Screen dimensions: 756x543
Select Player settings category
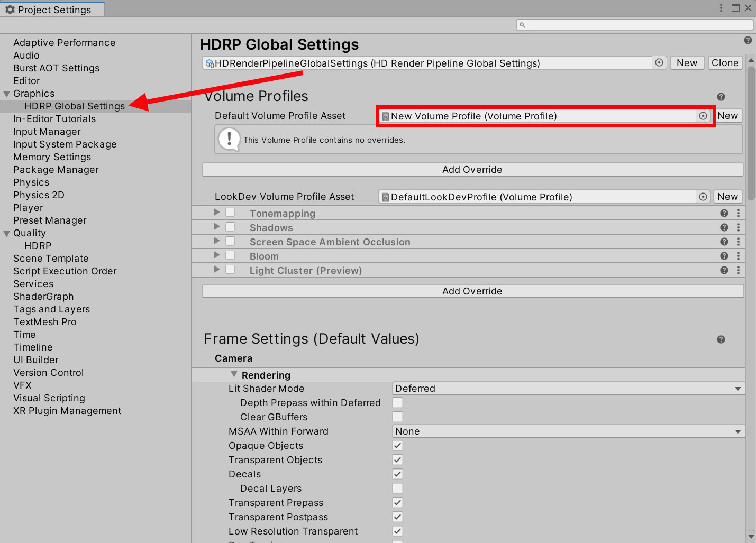click(28, 208)
